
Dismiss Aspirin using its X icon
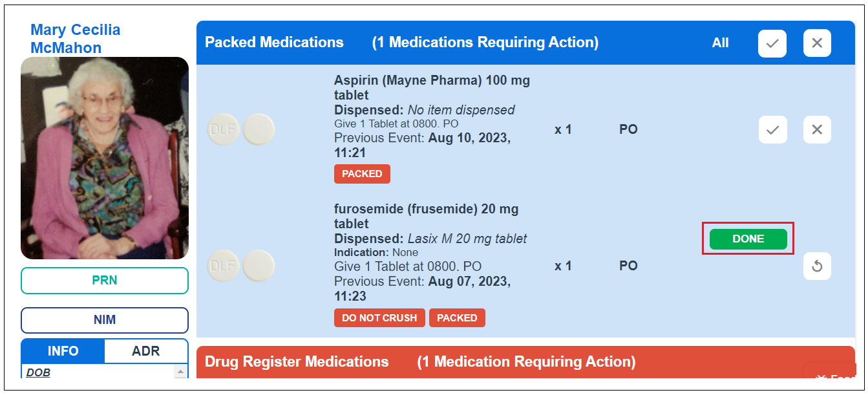(816, 129)
